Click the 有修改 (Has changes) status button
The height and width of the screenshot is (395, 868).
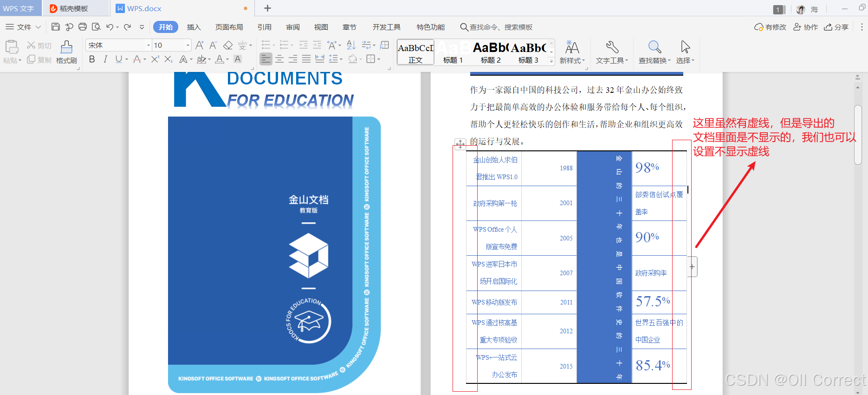tap(771, 27)
